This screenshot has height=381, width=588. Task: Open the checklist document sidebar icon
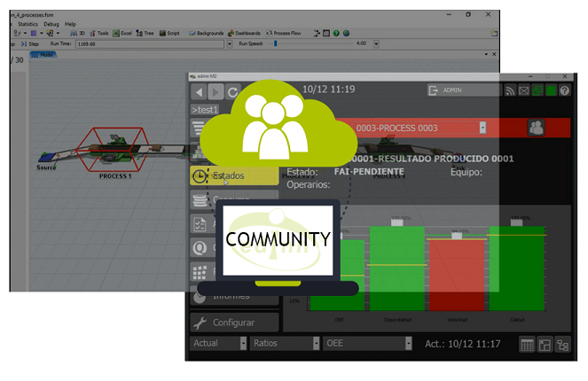200,224
